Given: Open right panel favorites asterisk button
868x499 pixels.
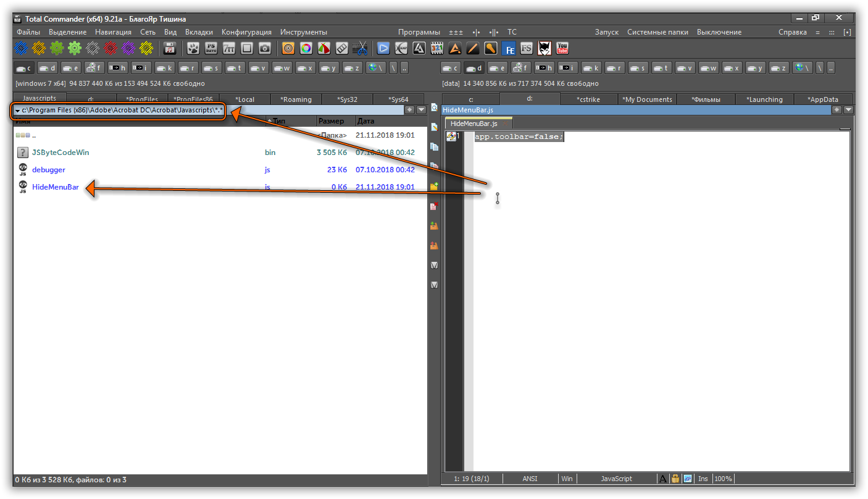Looking at the screenshot, I should click(x=837, y=110).
